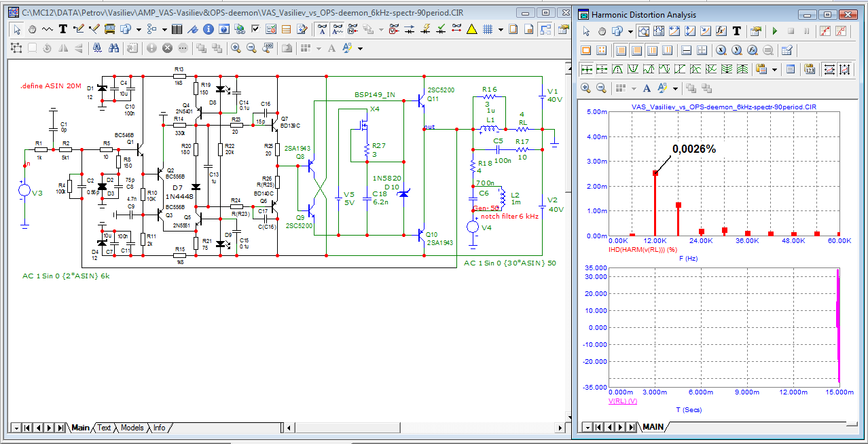Click the V(RL) (V) waveform label
Screen dimensions: 868x444
(x=623, y=401)
